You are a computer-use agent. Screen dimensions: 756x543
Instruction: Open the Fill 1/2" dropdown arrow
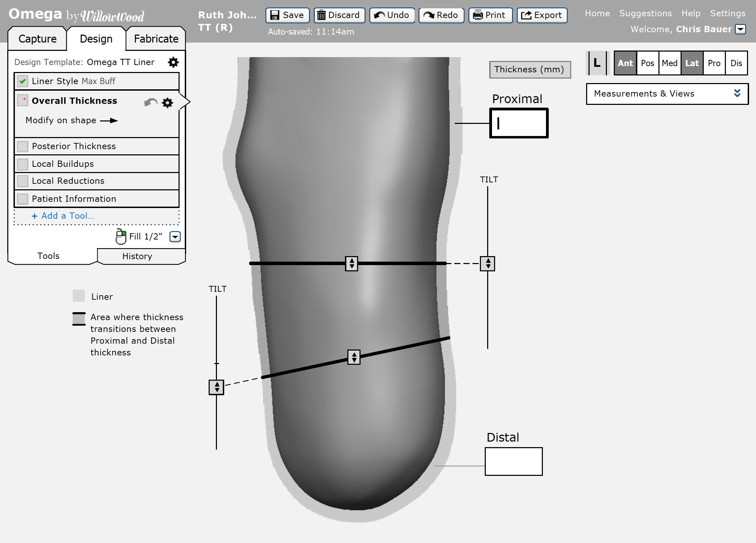175,237
